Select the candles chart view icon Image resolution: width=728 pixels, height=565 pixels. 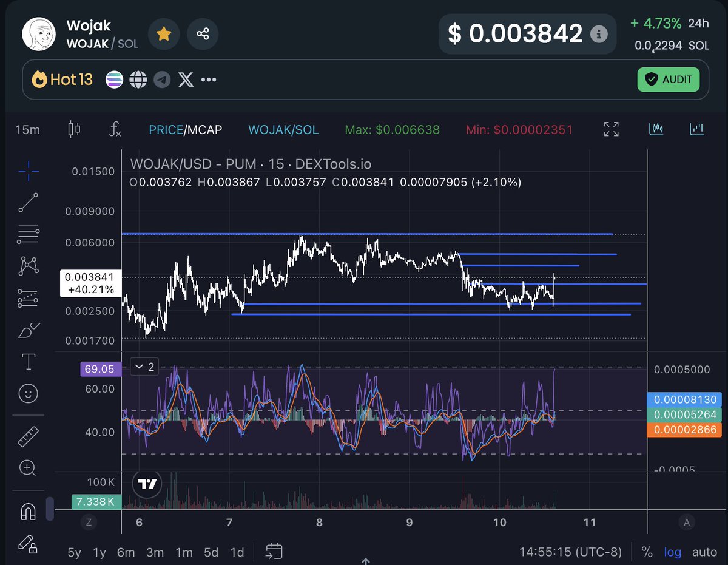pos(656,129)
